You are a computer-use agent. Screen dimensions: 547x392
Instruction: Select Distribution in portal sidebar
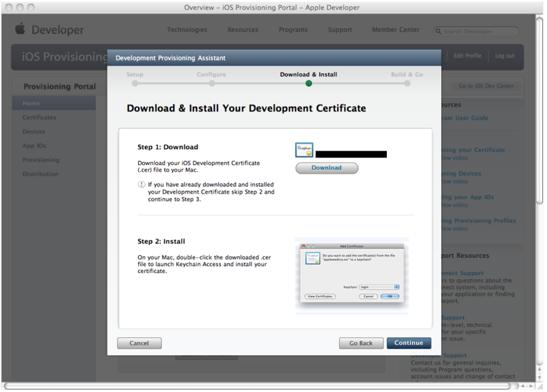click(x=40, y=174)
